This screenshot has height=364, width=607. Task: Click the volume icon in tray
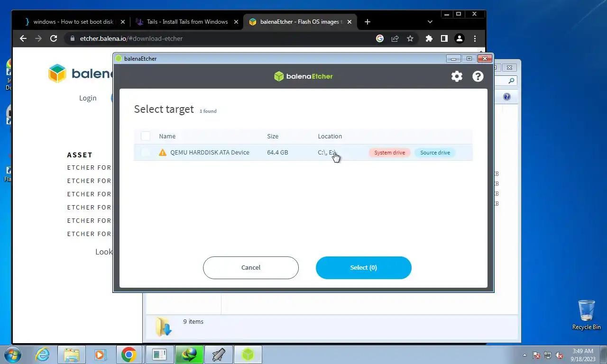(559, 355)
